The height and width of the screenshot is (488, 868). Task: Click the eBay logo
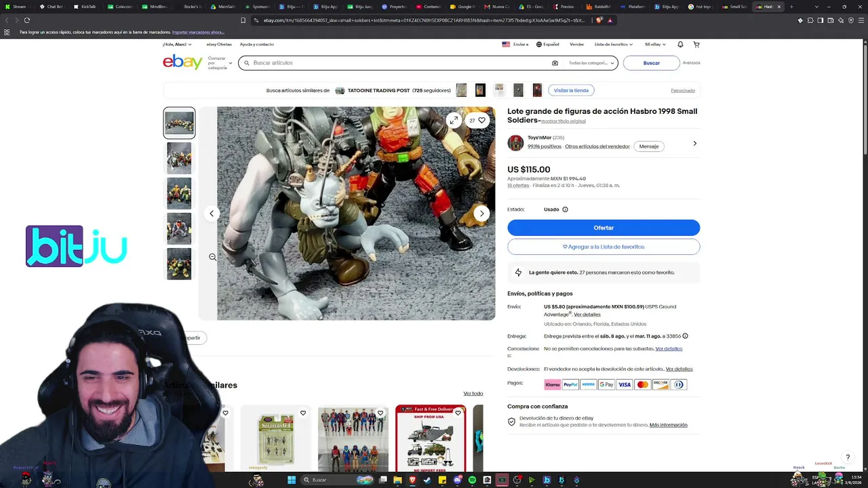(182, 62)
